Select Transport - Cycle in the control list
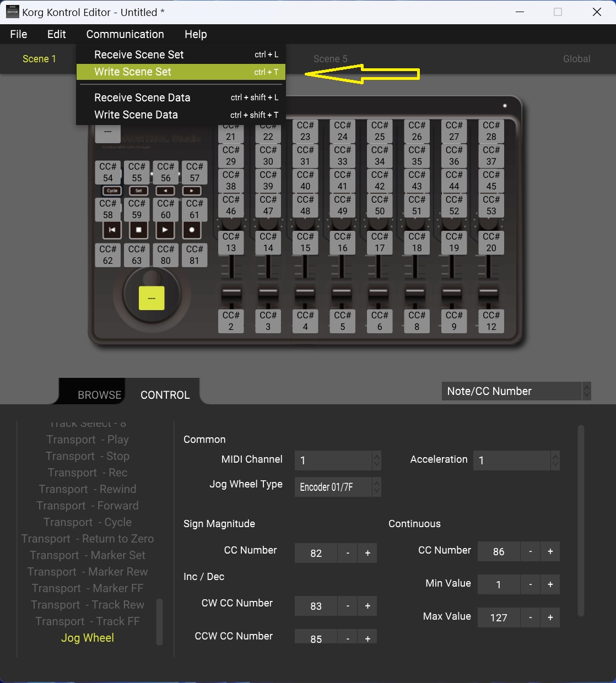Screen dimensions: 616x683 pos(88,522)
